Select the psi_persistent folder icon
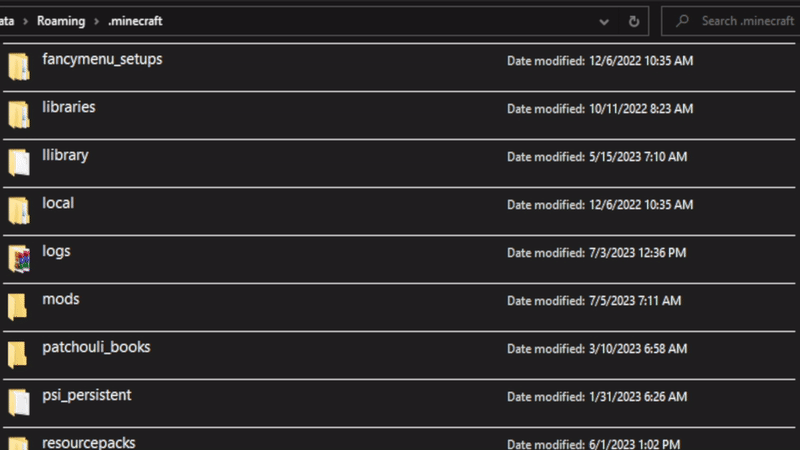Screen dimensions: 800x450 [x=18, y=403]
